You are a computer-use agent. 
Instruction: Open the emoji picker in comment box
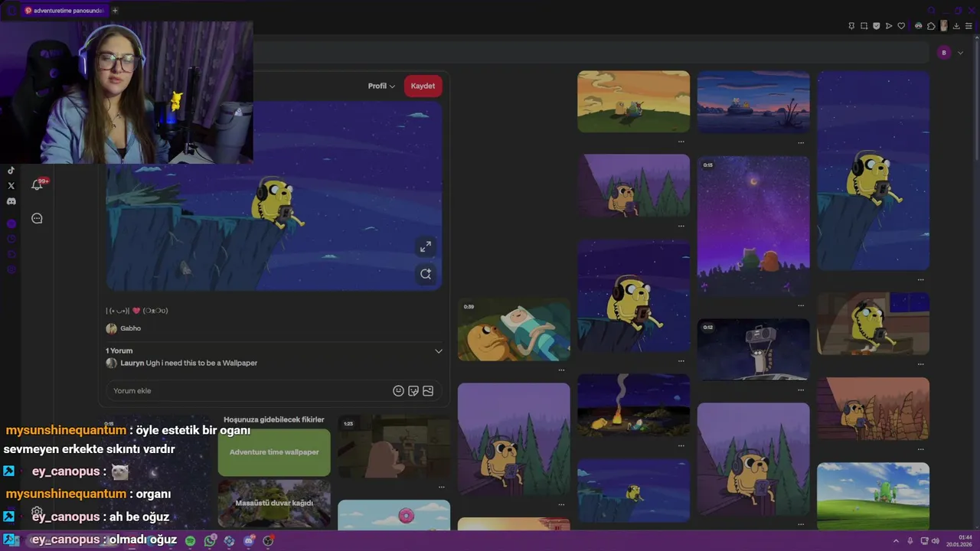[398, 390]
